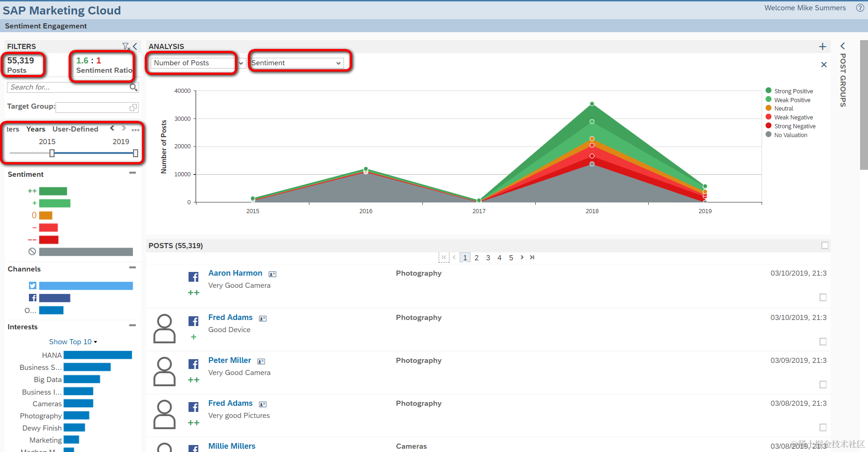This screenshot has width=868, height=452.
Task: Click Facebook icon on Peter Miller post
Action: point(194,364)
